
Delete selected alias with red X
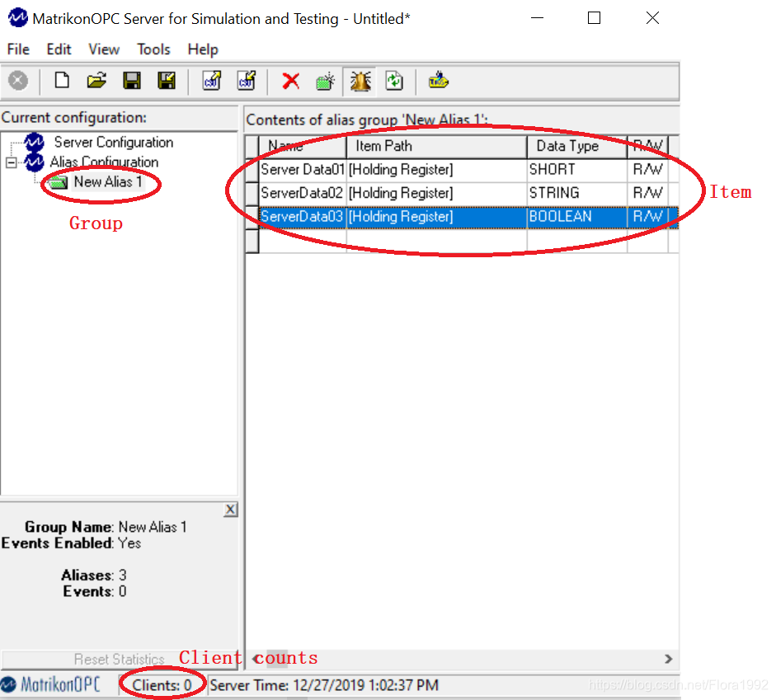pyautogui.click(x=291, y=81)
